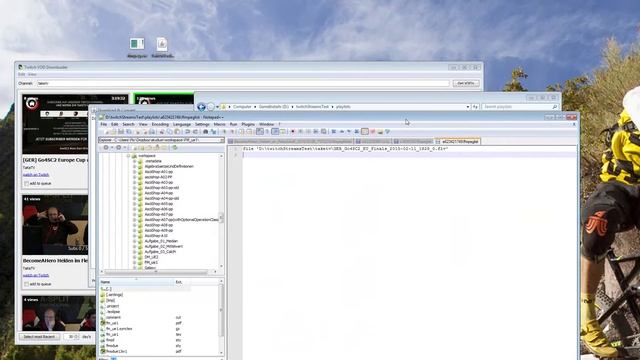The height and width of the screenshot is (360, 640).
Task: Open the Search menu in Notepad++
Action: (x=128, y=124)
